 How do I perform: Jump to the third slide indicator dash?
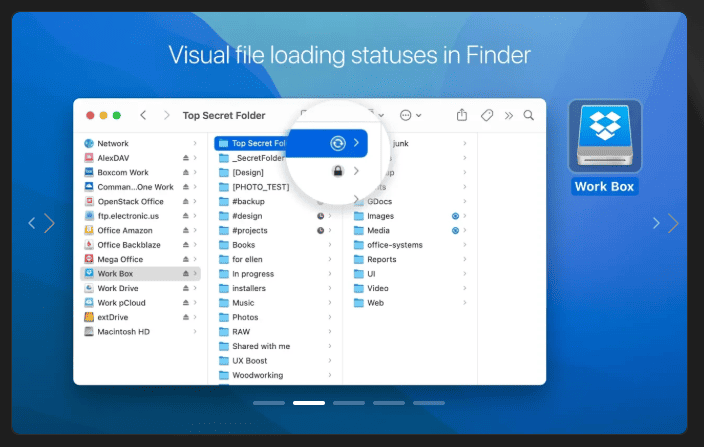click(x=349, y=403)
